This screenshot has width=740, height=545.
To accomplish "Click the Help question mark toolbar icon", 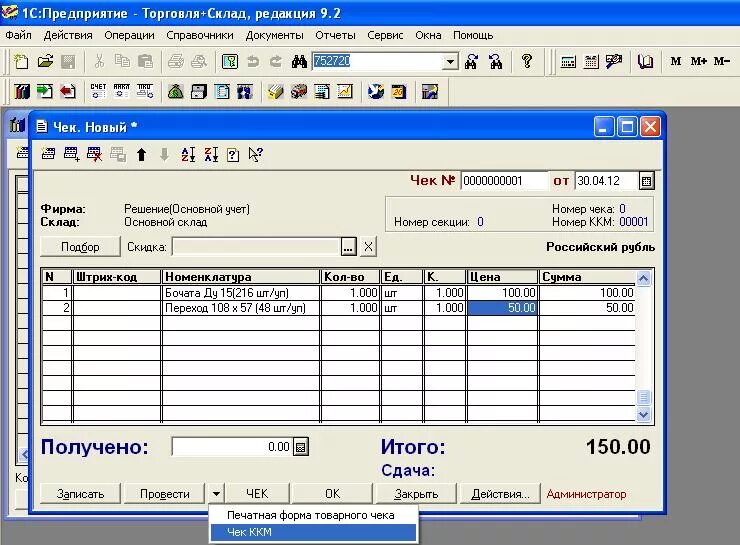I will (527, 61).
